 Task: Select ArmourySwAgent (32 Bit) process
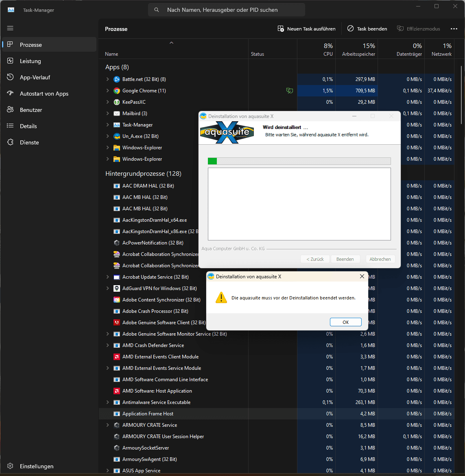(x=276, y=459)
